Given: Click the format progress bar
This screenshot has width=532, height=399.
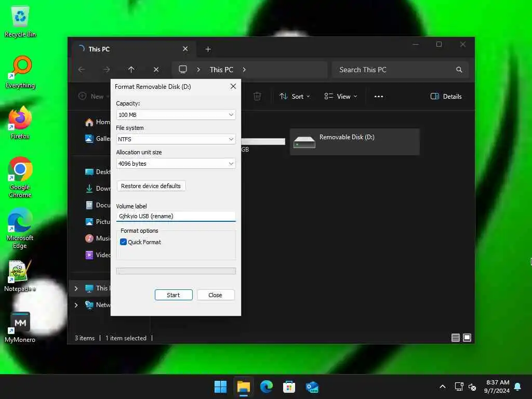Looking at the screenshot, I should coord(176,271).
